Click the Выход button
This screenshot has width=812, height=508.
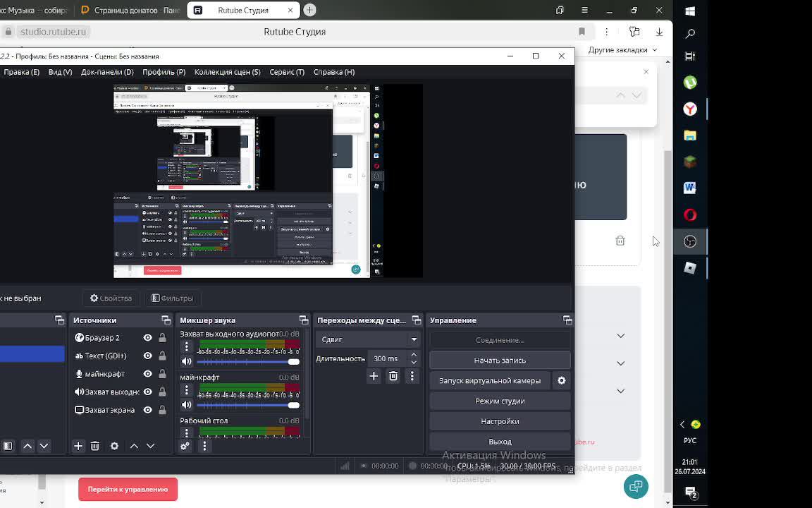[x=500, y=442]
